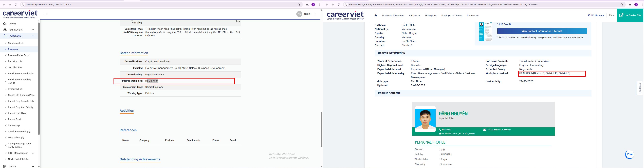
Task: Open Next Level Job Title page
Action: point(18,159)
